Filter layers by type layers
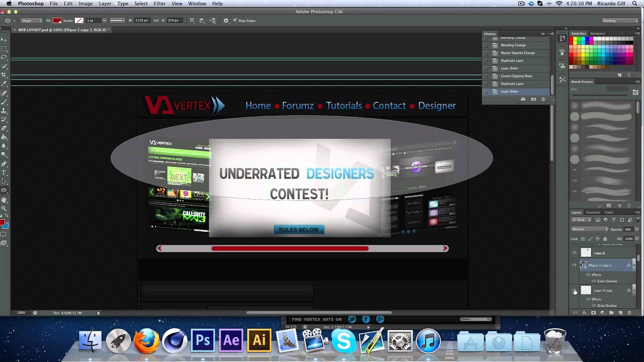The height and width of the screenshot is (362, 644). click(x=613, y=220)
